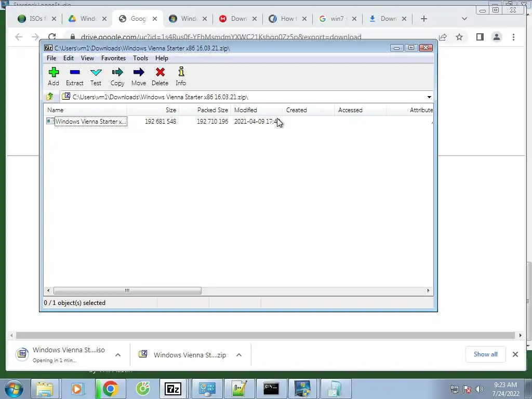Expand the address path dropdown

429,97
